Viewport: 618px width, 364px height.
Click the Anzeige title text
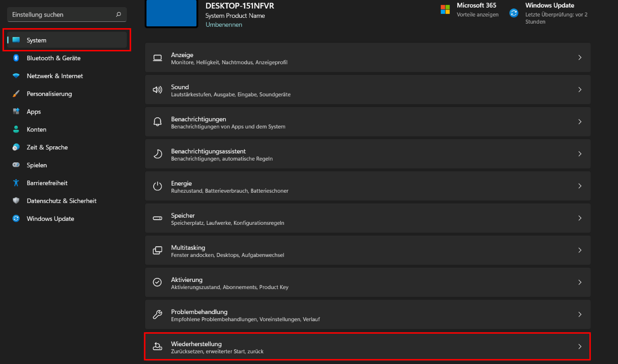pos(182,55)
